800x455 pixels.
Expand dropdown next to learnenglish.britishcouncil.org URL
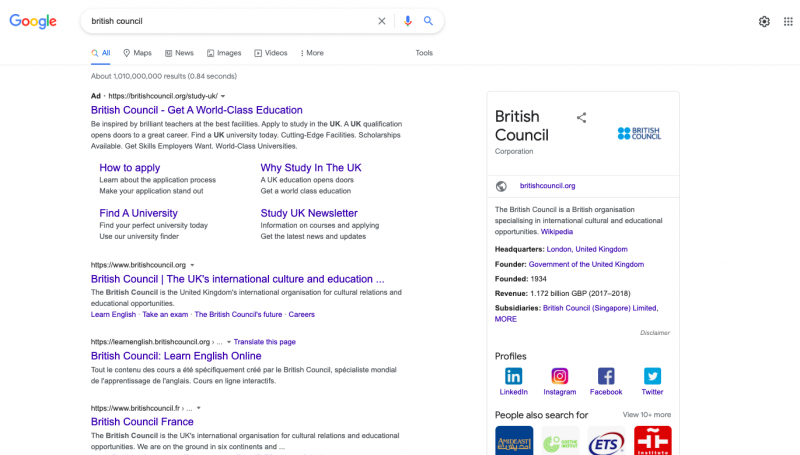tap(229, 342)
